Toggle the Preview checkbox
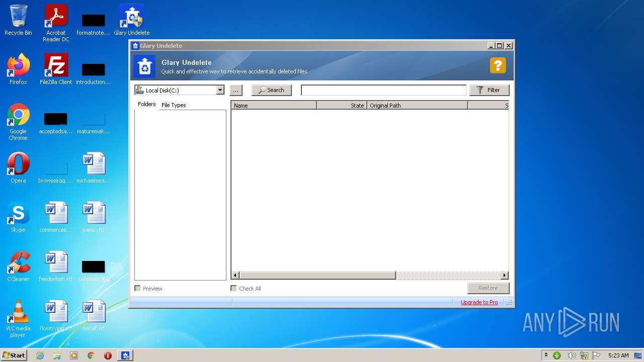The width and height of the screenshot is (644, 362). [137, 288]
